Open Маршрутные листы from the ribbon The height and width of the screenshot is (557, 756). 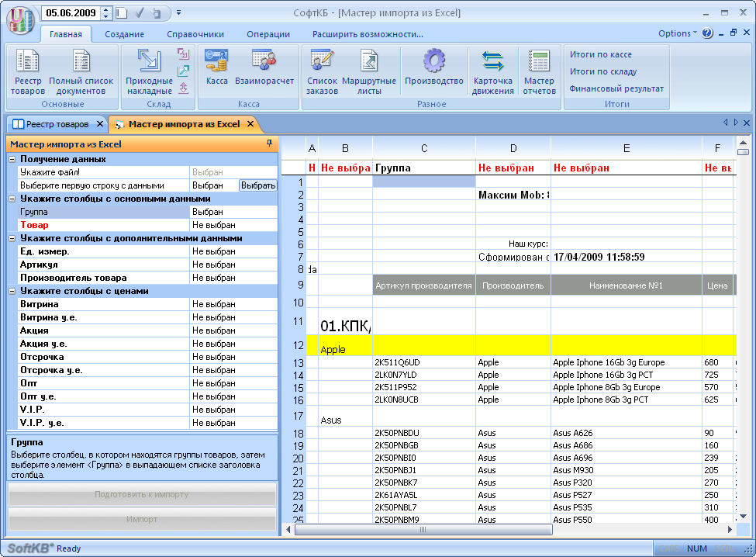[x=369, y=71]
